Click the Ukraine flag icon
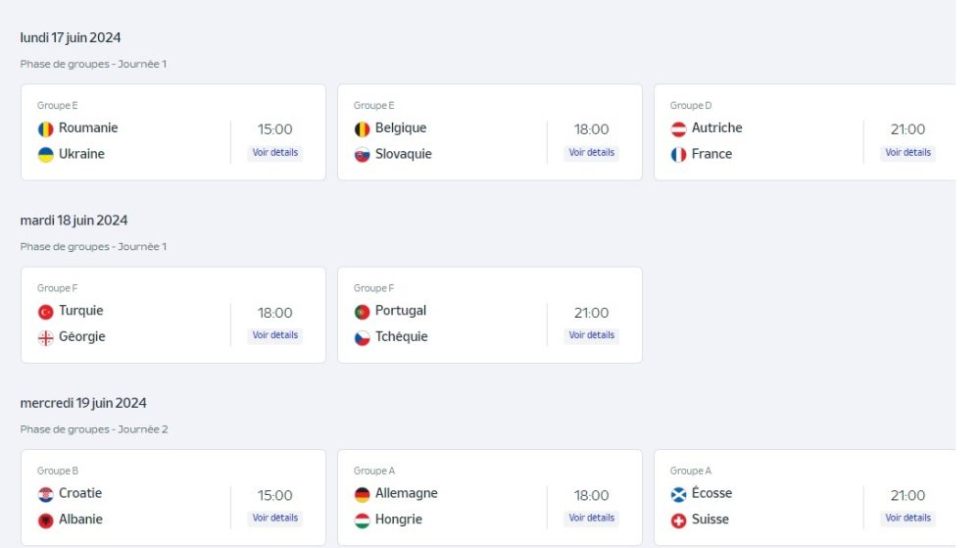Screen dimensions: 980x548 (46, 154)
